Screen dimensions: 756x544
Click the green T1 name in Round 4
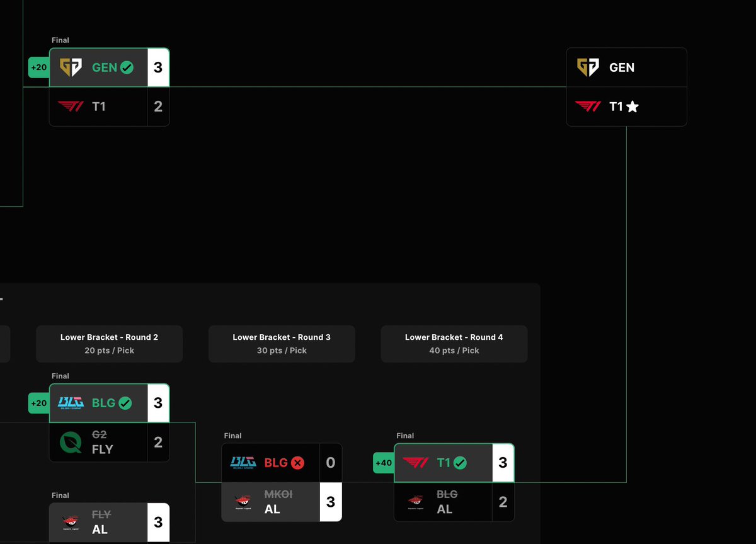(444, 463)
